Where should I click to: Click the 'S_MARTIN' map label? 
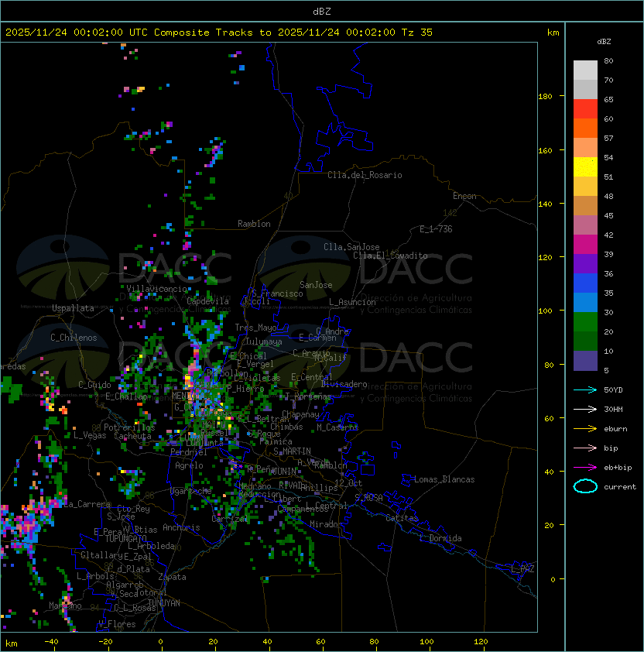click(x=292, y=451)
